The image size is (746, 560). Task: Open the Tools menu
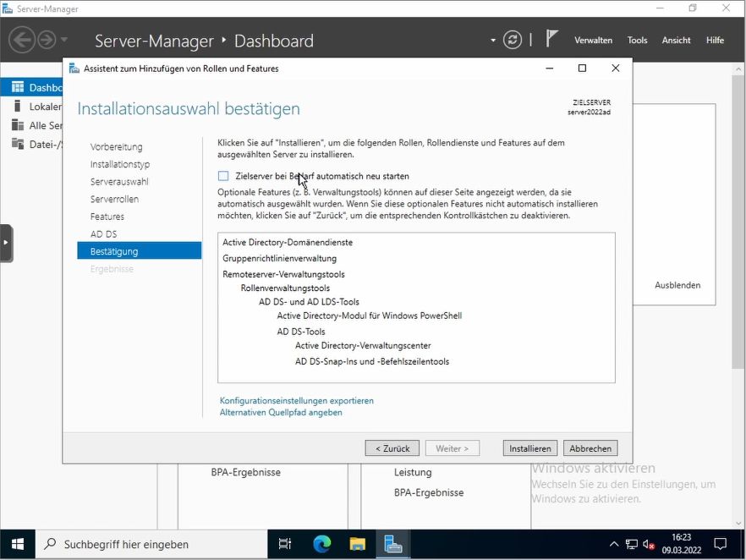pyautogui.click(x=637, y=41)
